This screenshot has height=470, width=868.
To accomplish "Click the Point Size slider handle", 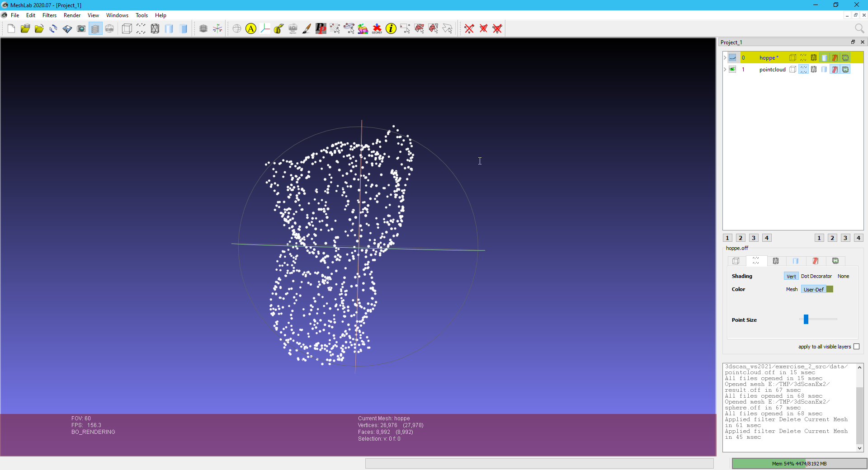I will (x=806, y=320).
